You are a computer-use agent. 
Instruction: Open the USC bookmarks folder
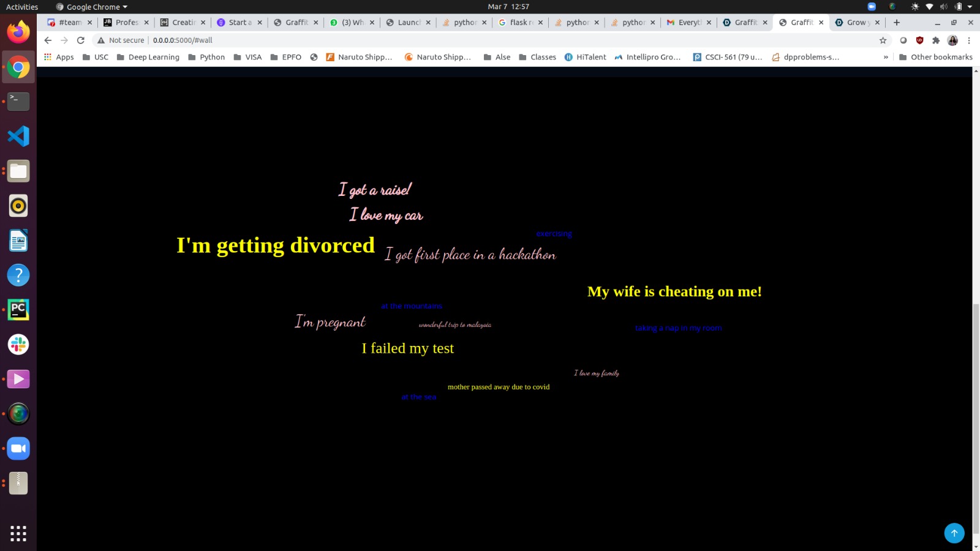95,57
